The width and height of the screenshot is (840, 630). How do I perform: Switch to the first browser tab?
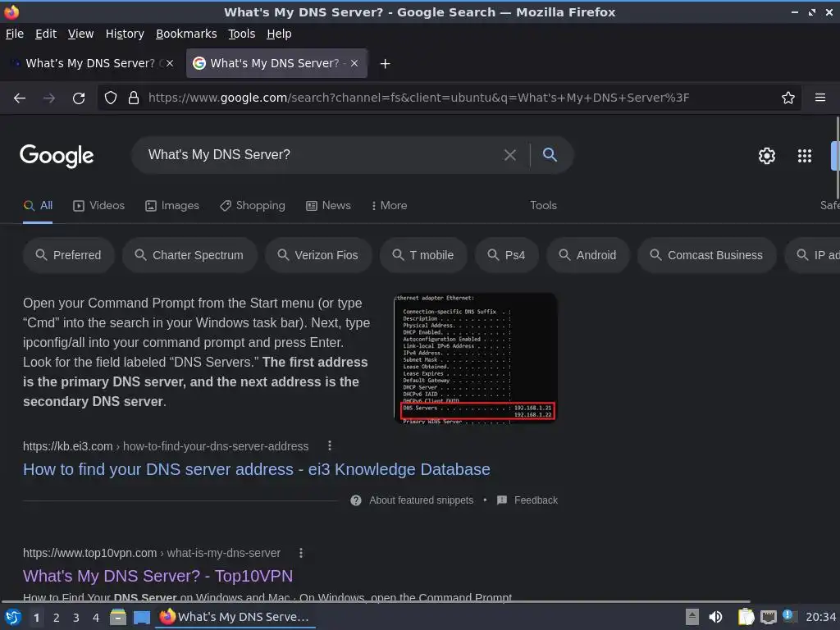[90, 63]
